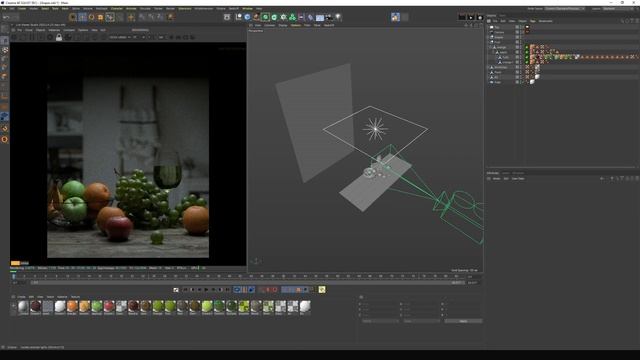Open the Window menu
The width and height of the screenshot is (640, 360).
(247, 9)
